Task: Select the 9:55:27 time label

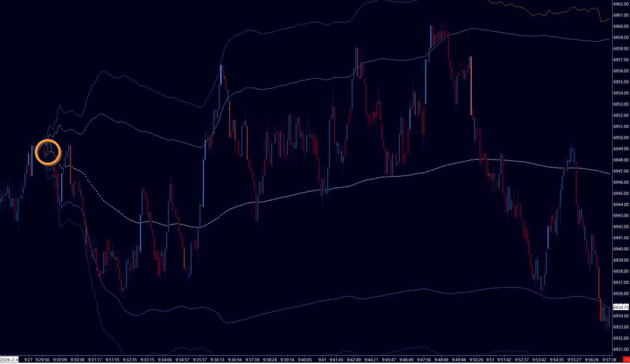Action: click(574, 360)
